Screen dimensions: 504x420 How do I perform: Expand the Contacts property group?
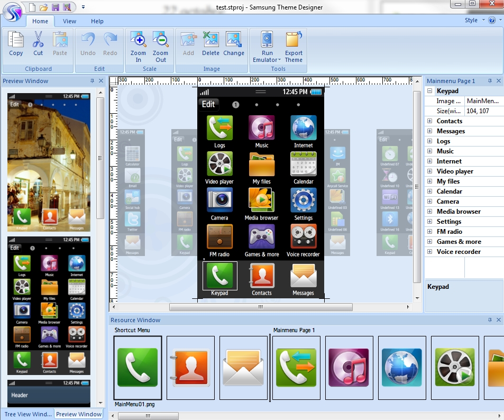(429, 121)
